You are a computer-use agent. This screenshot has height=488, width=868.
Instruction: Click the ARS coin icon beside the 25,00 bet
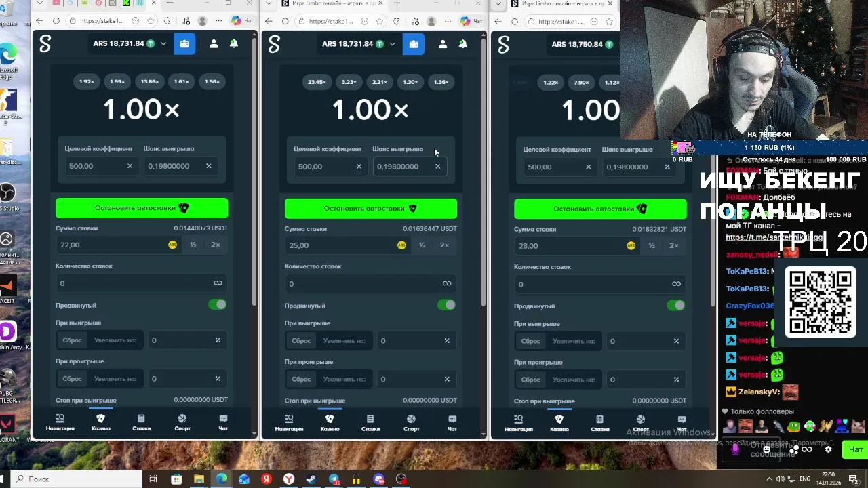401,245
